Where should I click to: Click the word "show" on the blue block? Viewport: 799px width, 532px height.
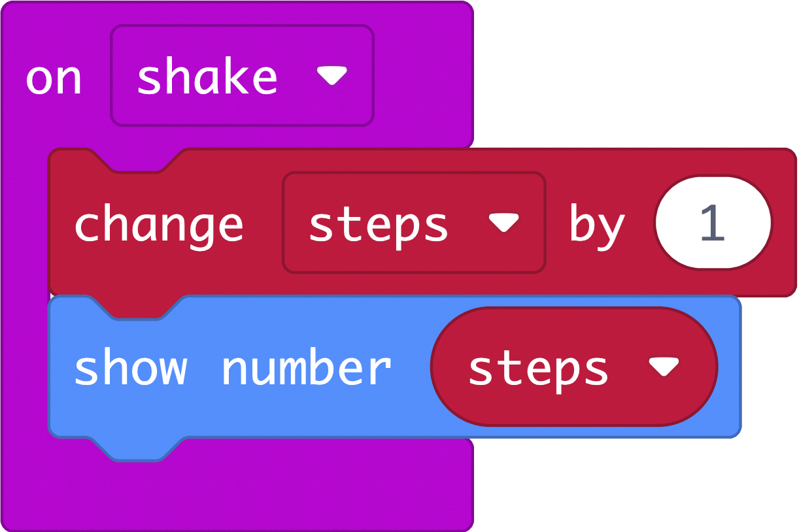pos(130,367)
